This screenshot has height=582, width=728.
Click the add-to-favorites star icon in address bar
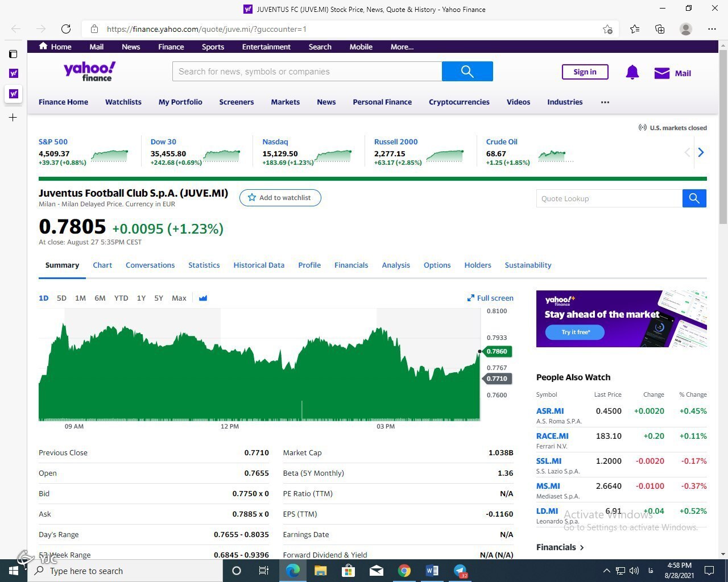tap(607, 29)
